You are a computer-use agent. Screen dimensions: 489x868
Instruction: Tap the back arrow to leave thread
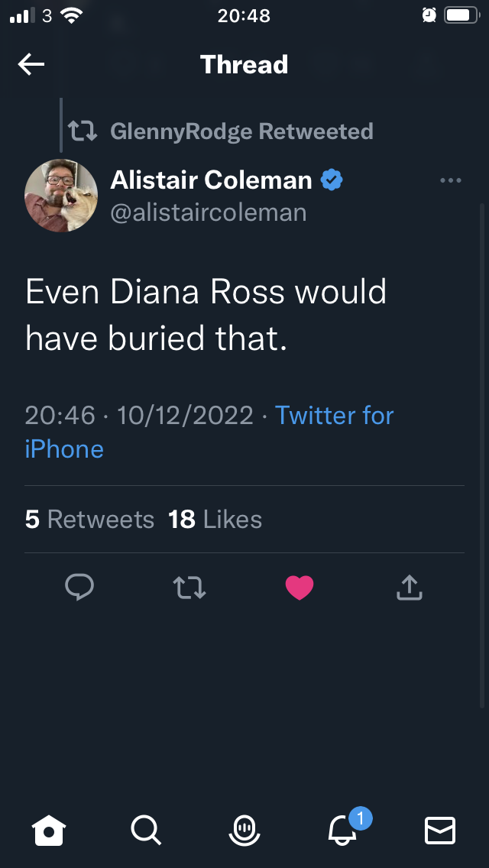[31, 65]
